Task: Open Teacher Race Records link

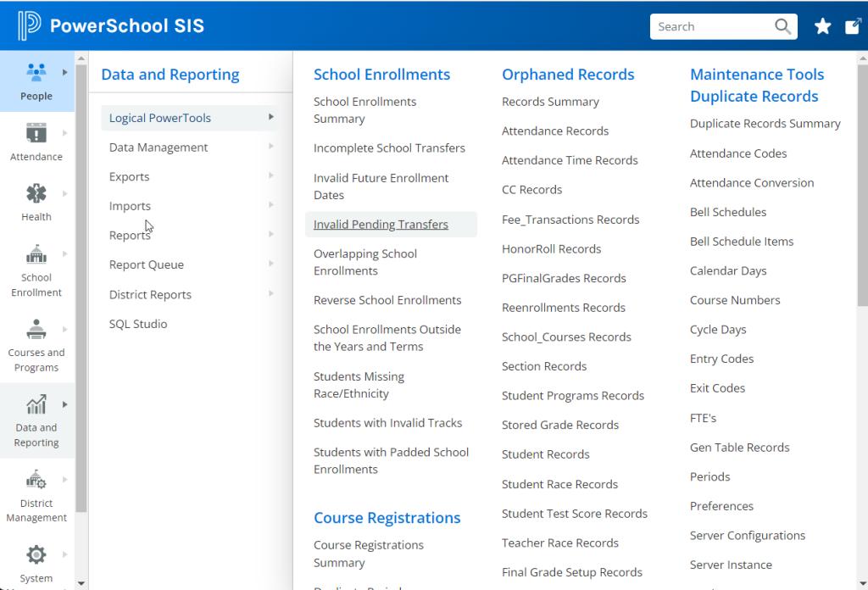Action: pyautogui.click(x=560, y=543)
